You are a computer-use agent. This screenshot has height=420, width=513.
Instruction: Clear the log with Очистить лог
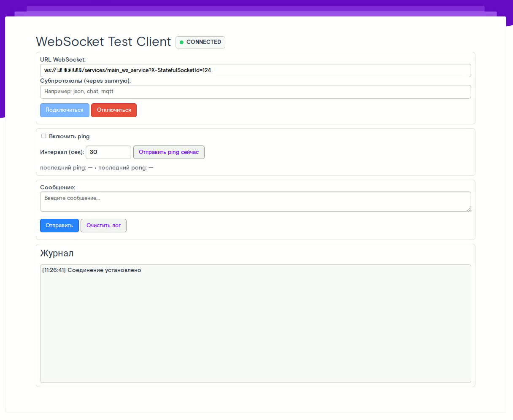[x=103, y=226]
